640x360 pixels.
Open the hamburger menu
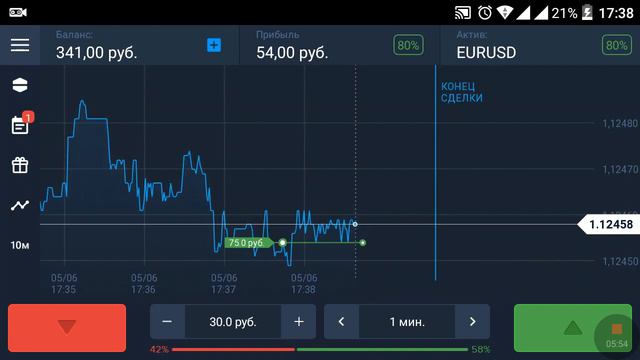(x=20, y=45)
